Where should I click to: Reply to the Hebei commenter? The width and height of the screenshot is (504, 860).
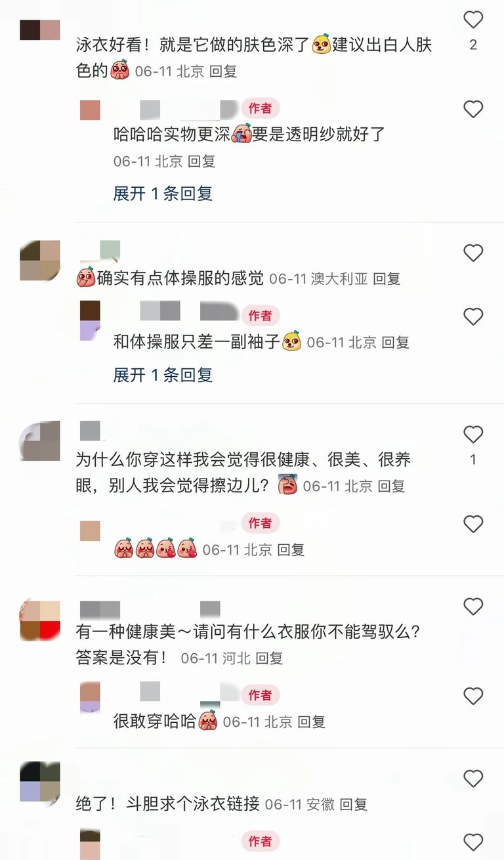(269, 658)
